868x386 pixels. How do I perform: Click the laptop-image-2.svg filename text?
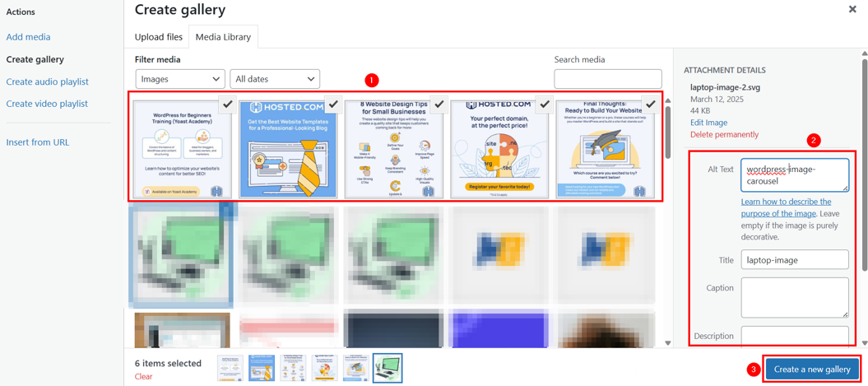(x=723, y=87)
